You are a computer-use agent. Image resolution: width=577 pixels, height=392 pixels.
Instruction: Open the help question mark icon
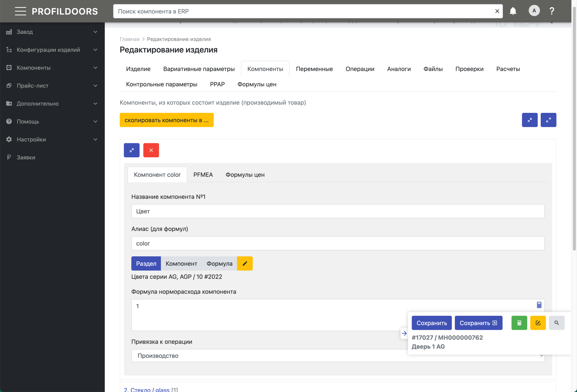tap(552, 11)
